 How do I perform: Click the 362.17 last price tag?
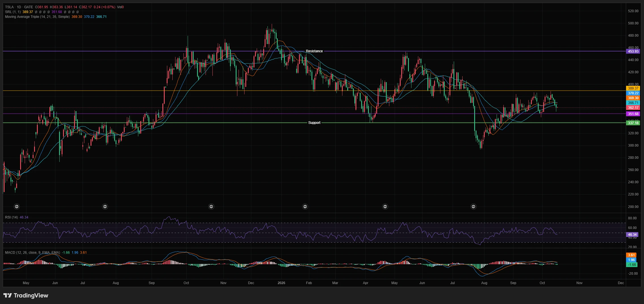pos(633,108)
